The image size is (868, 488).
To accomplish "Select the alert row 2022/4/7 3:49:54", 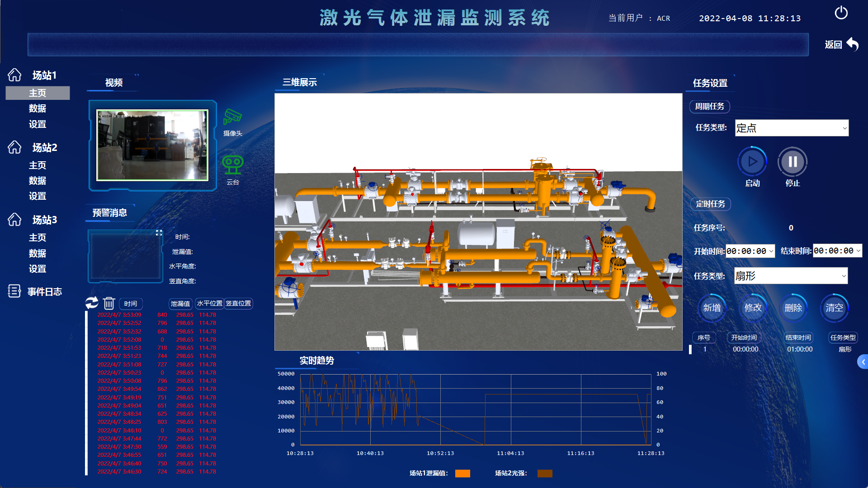I will pyautogui.click(x=156, y=389).
